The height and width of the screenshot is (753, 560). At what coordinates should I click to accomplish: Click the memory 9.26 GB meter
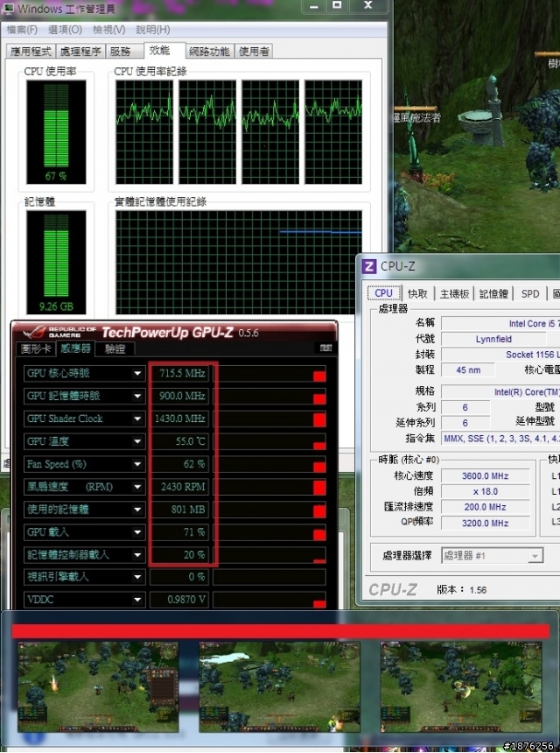[x=56, y=262]
